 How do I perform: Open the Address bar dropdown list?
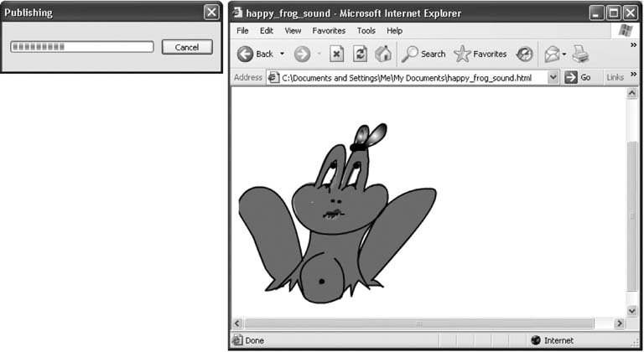[553, 77]
